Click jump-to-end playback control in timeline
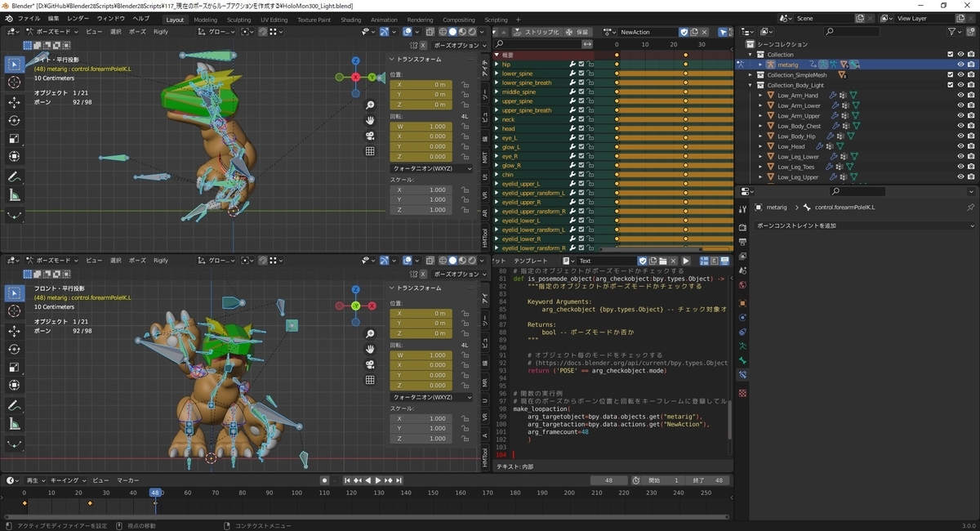Screen dimensions: 980x531 (x=399, y=480)
